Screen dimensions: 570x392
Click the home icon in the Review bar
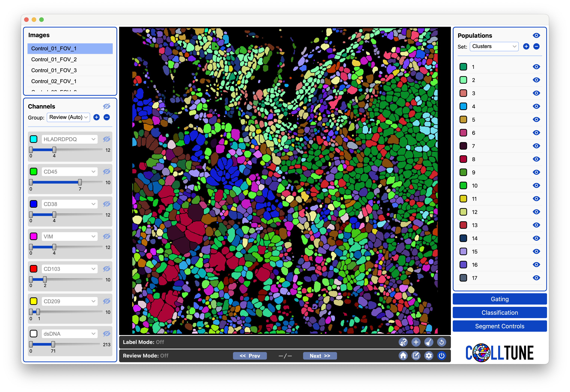click(403, 356)
